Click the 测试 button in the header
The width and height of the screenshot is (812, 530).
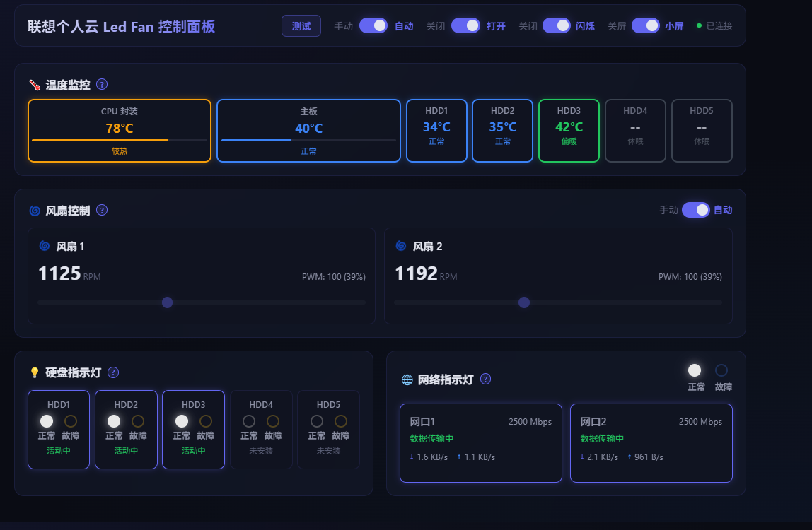[x=301, y=26]
